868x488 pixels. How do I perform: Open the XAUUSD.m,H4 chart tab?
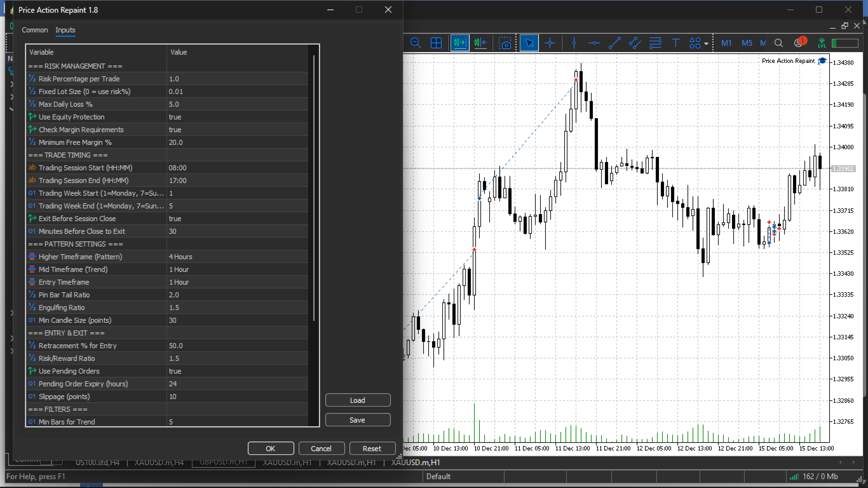click(x=159, y=463)
